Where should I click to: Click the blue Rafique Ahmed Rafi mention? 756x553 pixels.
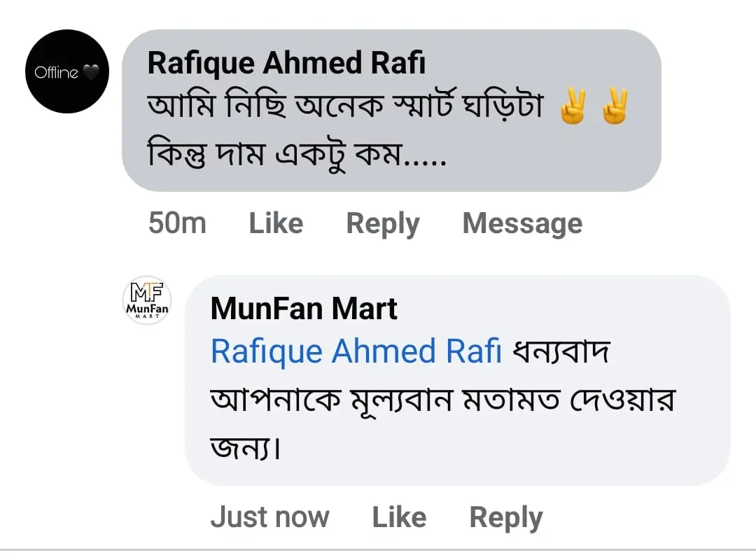click(x=356, y=351)
